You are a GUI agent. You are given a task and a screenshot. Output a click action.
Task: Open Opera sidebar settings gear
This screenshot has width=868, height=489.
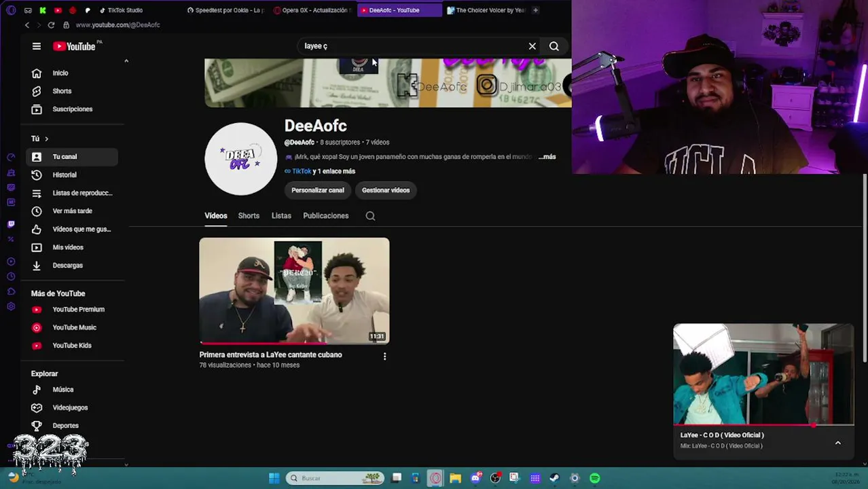coord(11,306)
